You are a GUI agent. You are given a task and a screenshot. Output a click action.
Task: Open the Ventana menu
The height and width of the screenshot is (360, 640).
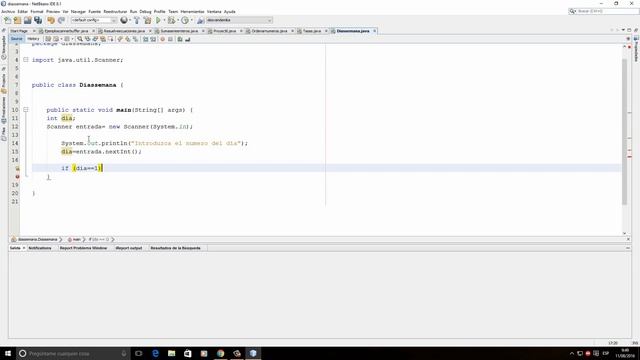pos(214,11)
